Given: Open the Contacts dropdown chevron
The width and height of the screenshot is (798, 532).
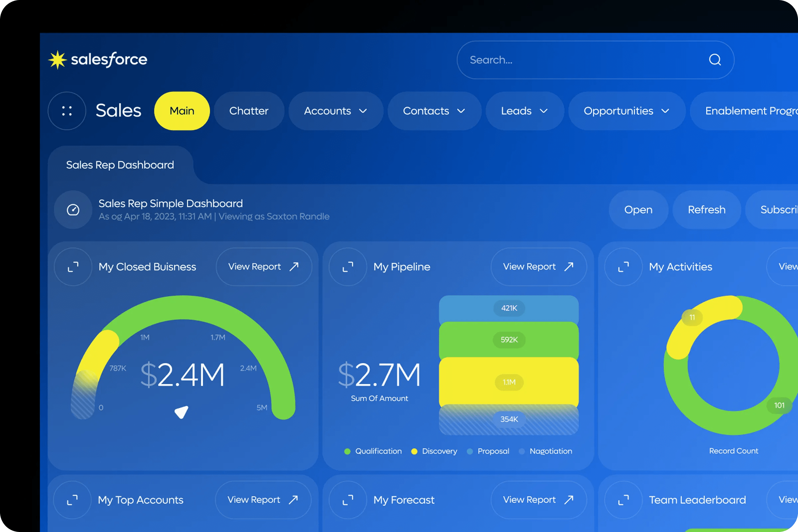Looking at the screenshot, I should click(x=461, y=111).
